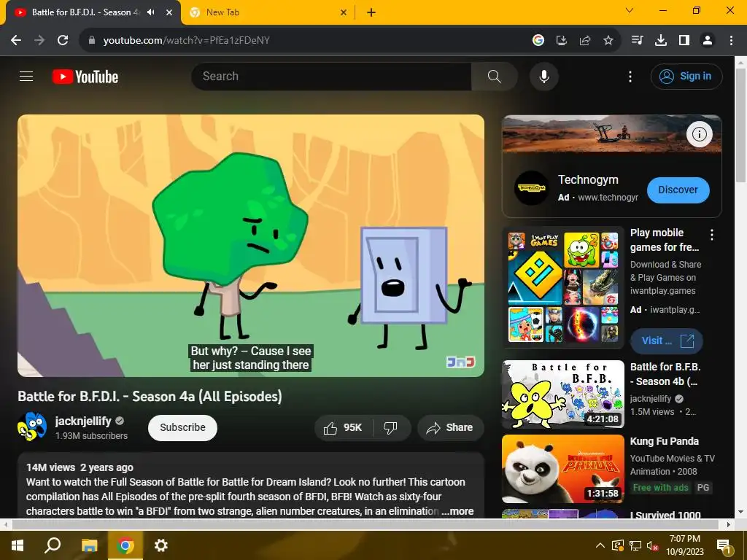Open the Windows Start menu

coord(18,545)
